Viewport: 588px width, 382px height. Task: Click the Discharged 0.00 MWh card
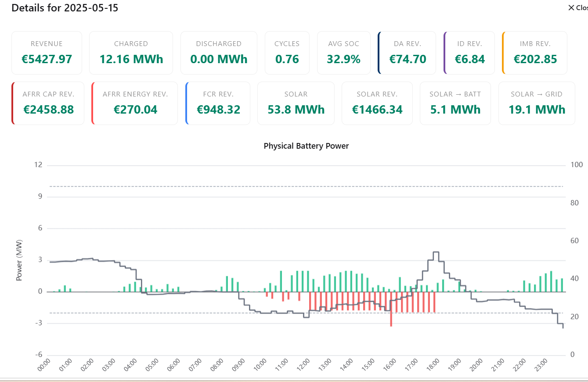click(x=219, y=53)
